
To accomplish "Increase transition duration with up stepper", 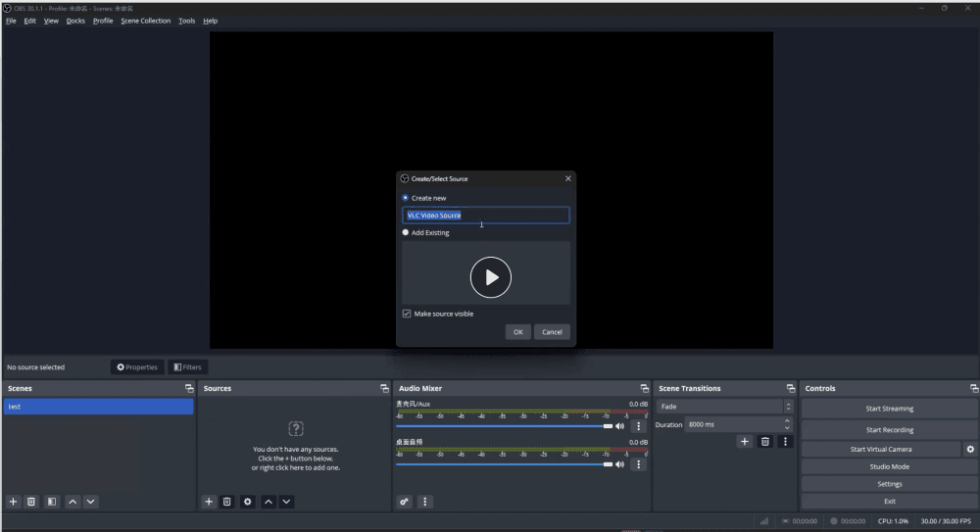I will tap(787, 421).
